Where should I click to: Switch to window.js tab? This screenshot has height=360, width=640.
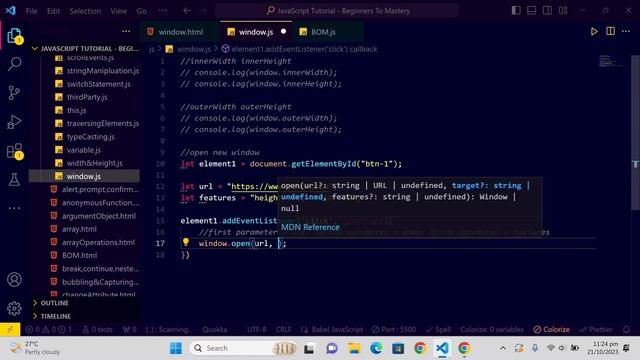click(x=256, y=32)
